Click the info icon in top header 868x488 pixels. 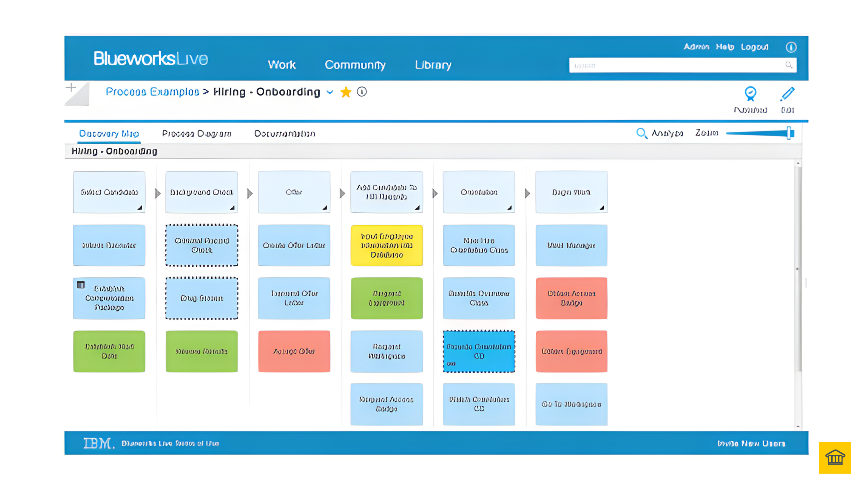tap(791, 47)
